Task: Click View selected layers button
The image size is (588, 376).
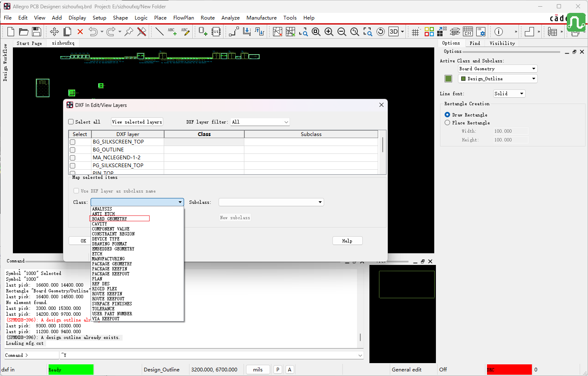Action: coord(137,122)
